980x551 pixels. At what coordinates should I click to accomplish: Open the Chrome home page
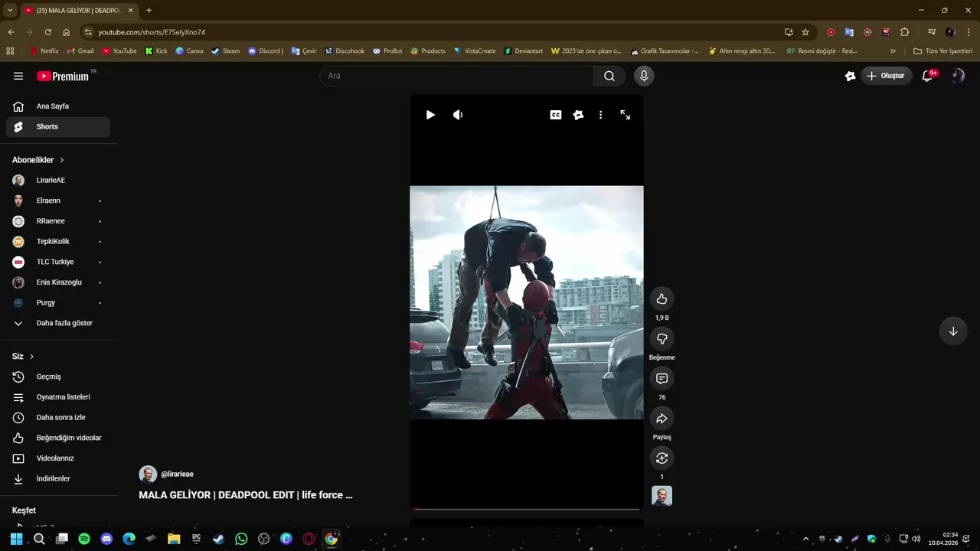[66, 32]
